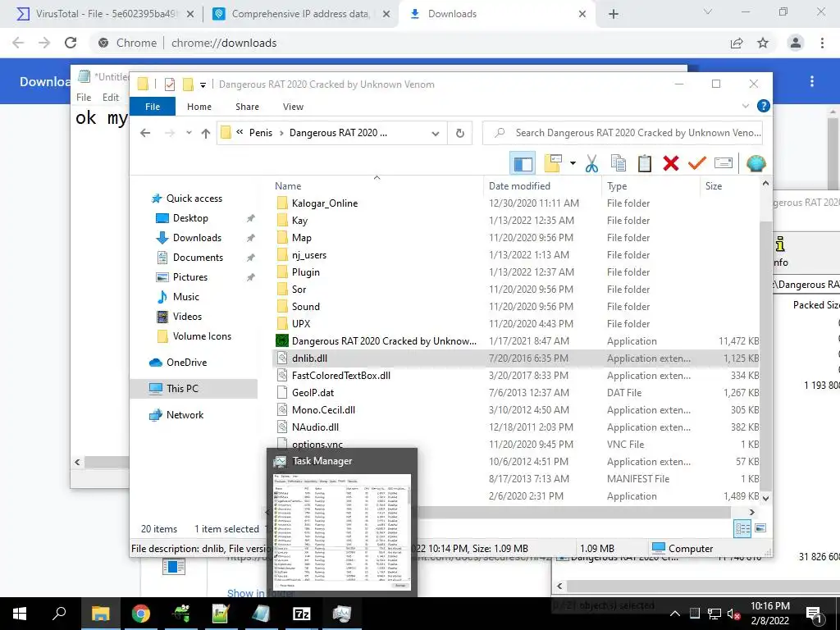Select OneDrive in navigation pane

[x=186, y=363]
